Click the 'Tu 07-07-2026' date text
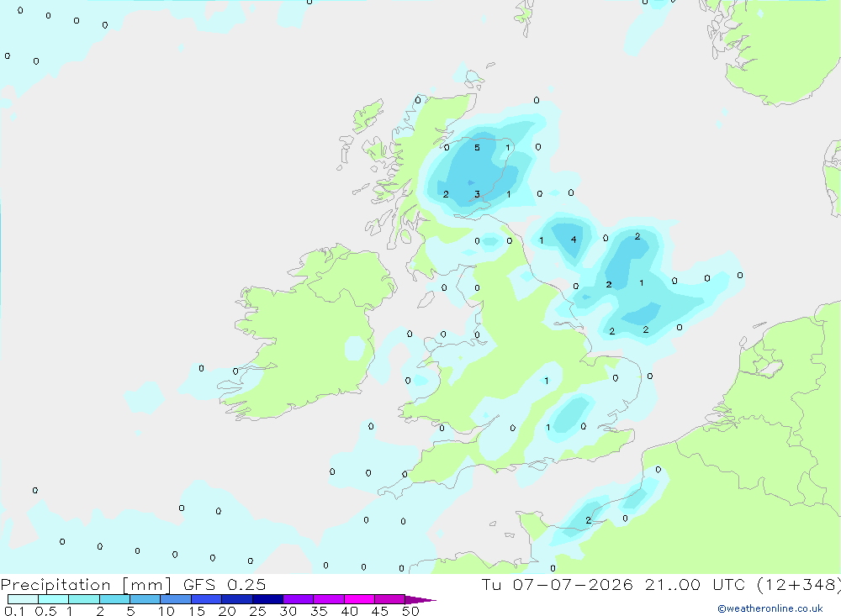841x616 pixels. point(558,584)
